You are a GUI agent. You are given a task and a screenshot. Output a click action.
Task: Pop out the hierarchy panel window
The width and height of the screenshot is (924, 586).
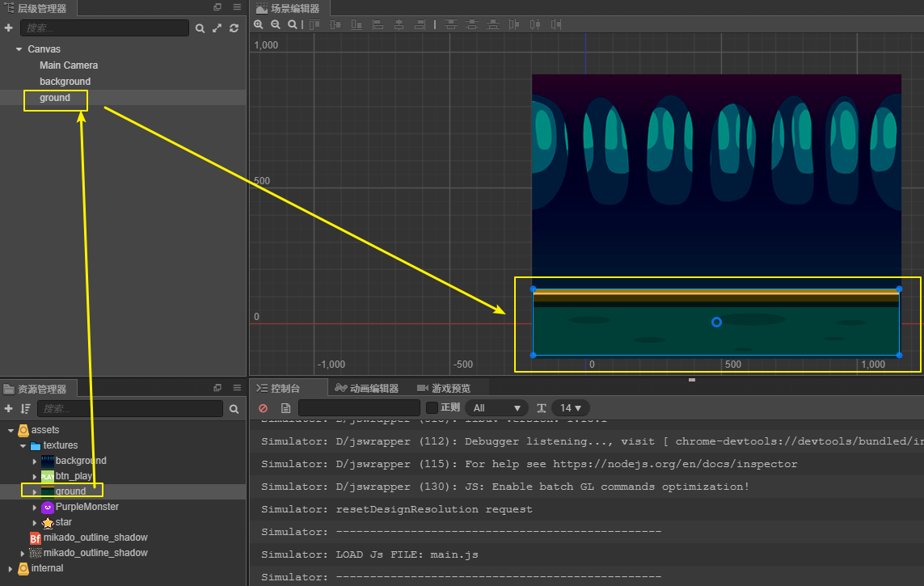(217, 7)
